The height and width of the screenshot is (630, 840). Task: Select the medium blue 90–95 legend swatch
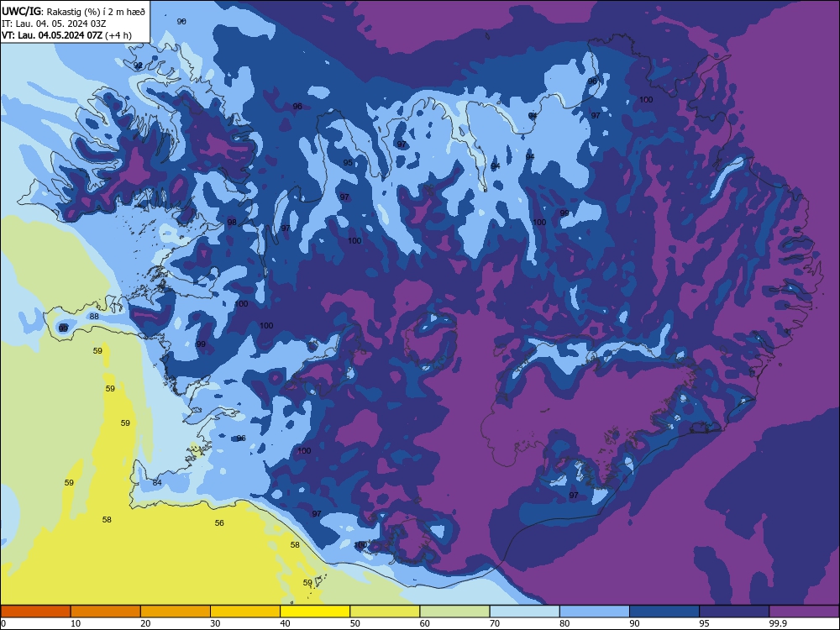point(664,612)
